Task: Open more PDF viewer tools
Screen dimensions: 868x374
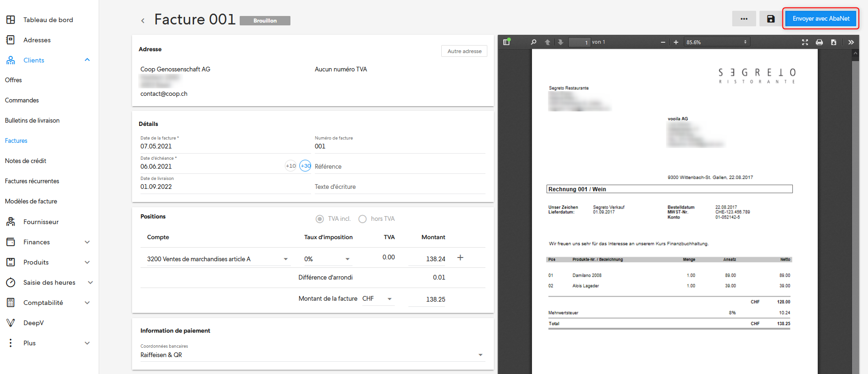Action: click(851, 42)
